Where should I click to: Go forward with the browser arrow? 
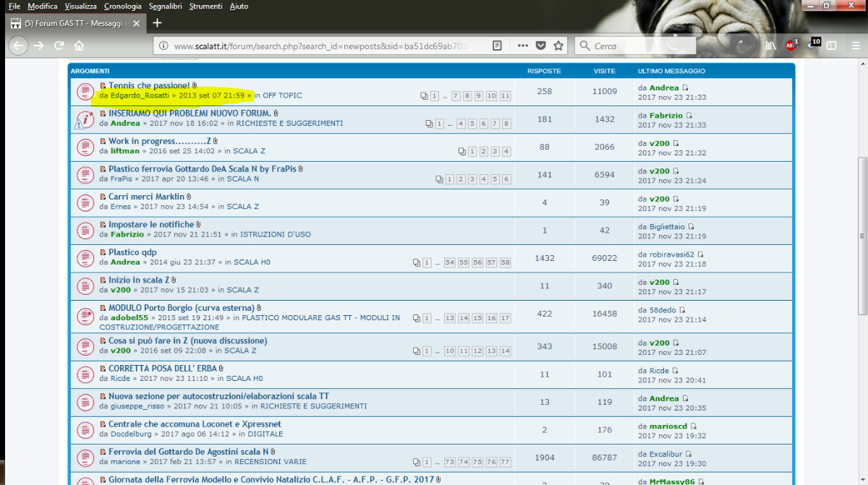point(38,46)
